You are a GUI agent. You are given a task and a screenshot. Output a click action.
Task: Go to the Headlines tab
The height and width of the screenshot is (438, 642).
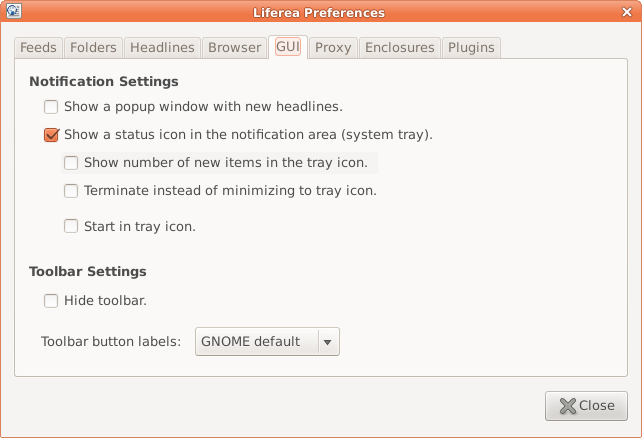click(x=162, y=47)
